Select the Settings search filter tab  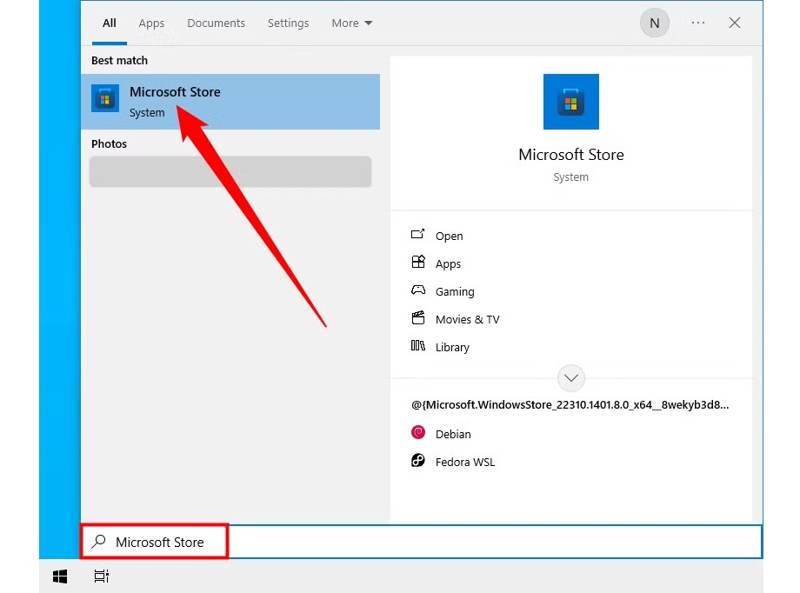pos(288,23)
